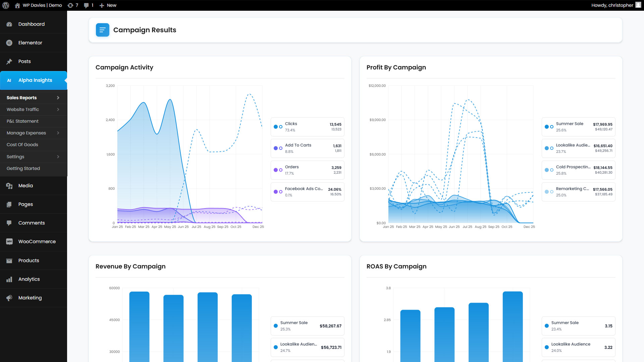The image size is (644, 362).
Task: Click the WordPress logo icon
Action: pyautogui.click(x=6, y=5)
